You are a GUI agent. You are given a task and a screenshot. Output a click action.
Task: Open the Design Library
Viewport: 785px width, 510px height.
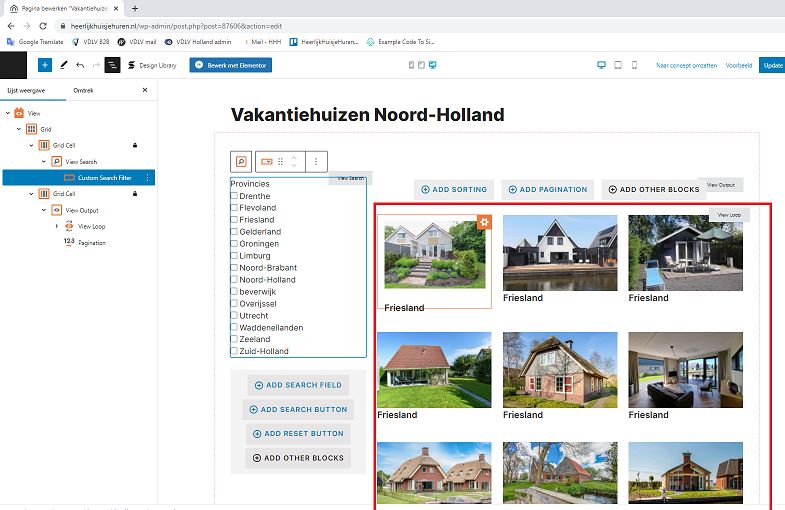pos(152,65)
